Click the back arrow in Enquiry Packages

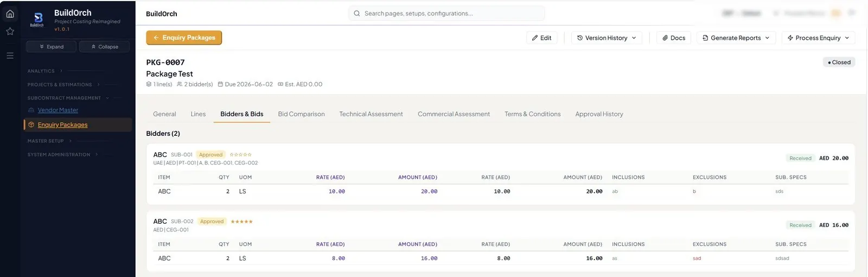156,37
